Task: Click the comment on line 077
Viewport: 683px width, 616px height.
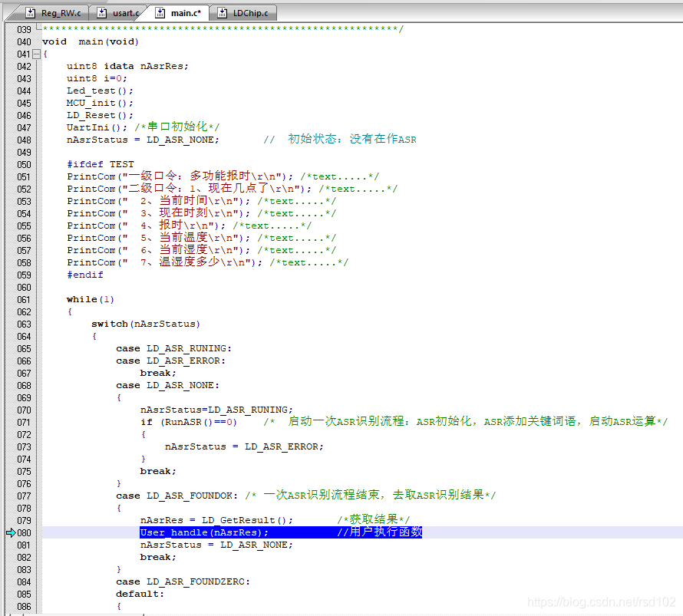Action: pos(370,495)
